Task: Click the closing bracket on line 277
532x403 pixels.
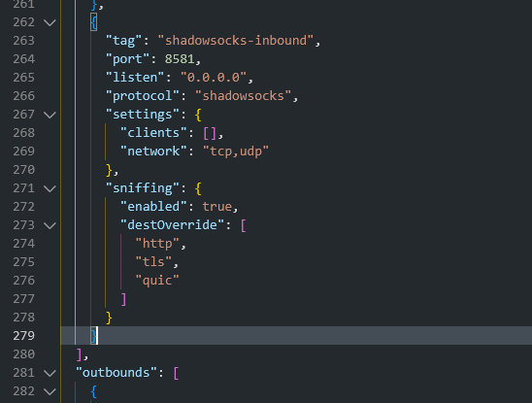Action: pyautogui.click(x=123, y=299)
